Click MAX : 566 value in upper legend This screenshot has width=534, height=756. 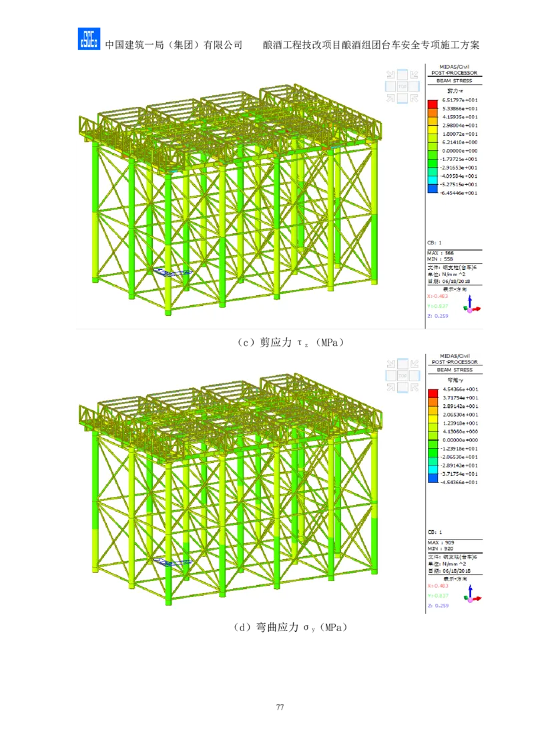[x=441, y=253]
